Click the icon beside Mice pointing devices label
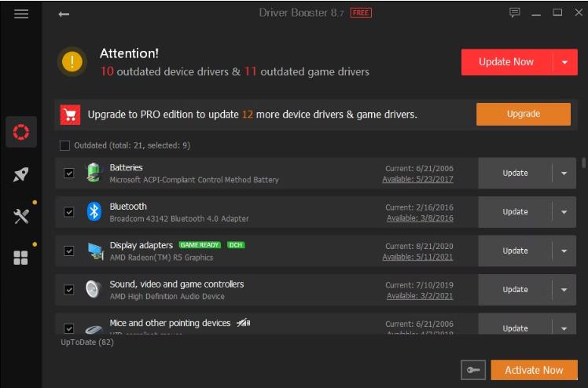 click(244, 323)
